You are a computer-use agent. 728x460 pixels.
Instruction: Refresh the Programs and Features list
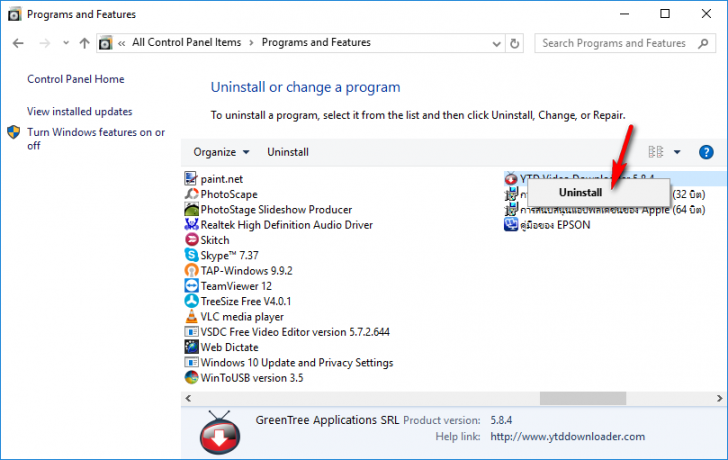pyautogui.click(x=514, y=43)
